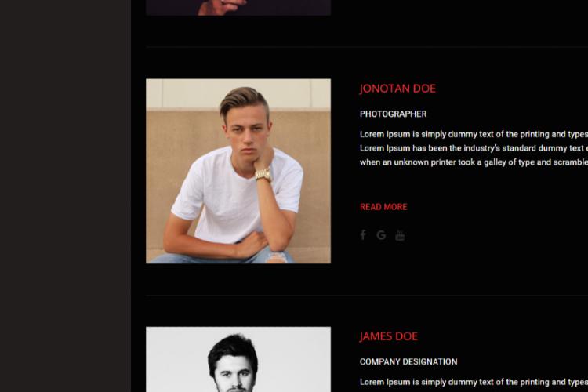The image size is (588, 392).
Task: Select James Doe's black-and-white portrait
Action: (238, 359)
